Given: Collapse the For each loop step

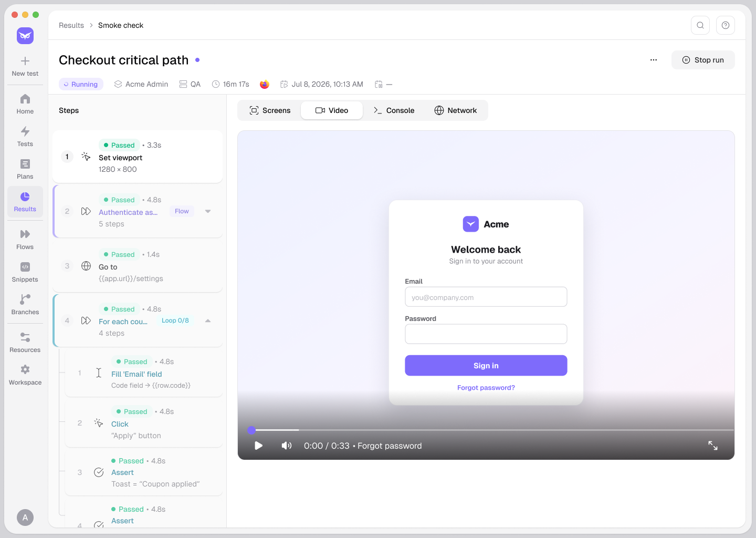Looking at the screenshot, I should pos(208,320).
